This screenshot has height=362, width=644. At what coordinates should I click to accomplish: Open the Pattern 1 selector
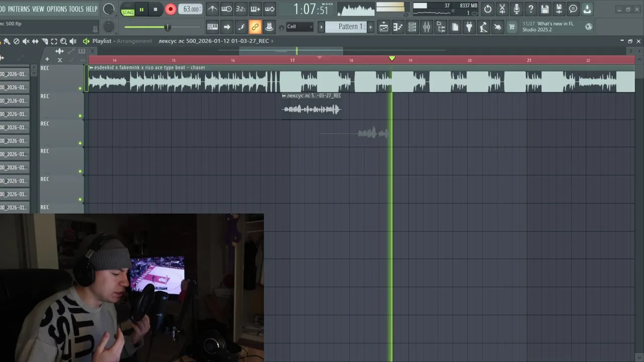coord(345,27)
